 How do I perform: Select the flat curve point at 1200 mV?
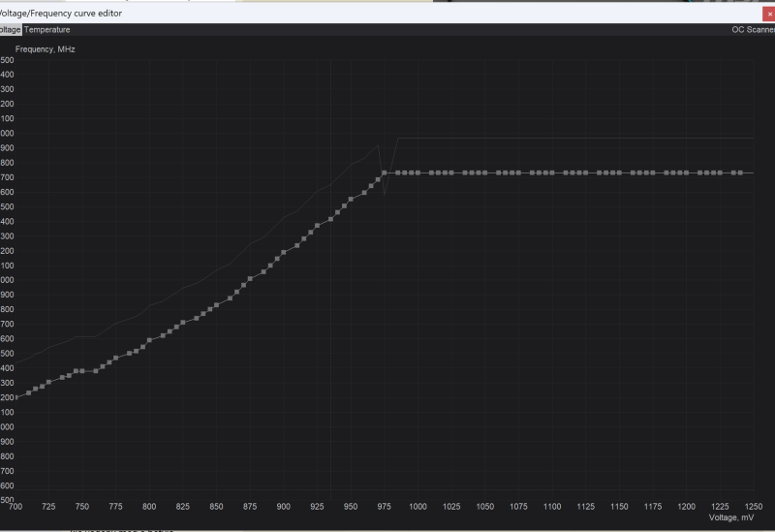pyautogui.click(x=687, y=173)
